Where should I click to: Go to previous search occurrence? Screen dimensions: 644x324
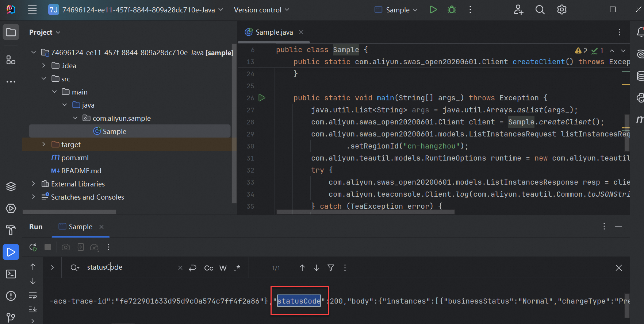[302, 268]
